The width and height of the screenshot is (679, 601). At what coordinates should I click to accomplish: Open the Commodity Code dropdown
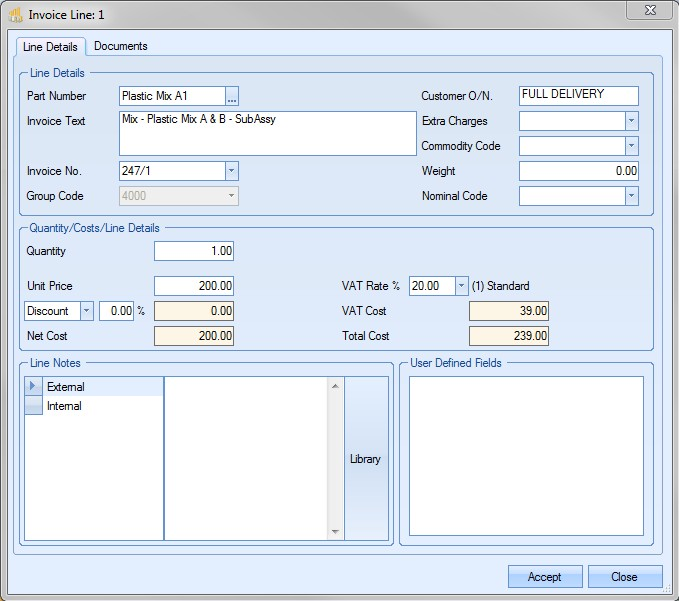tap(631, 146)
